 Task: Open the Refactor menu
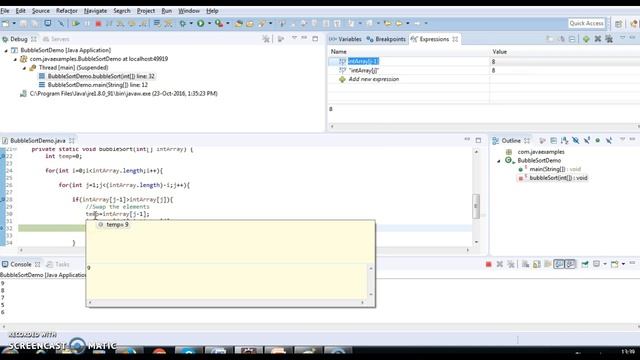67,11
